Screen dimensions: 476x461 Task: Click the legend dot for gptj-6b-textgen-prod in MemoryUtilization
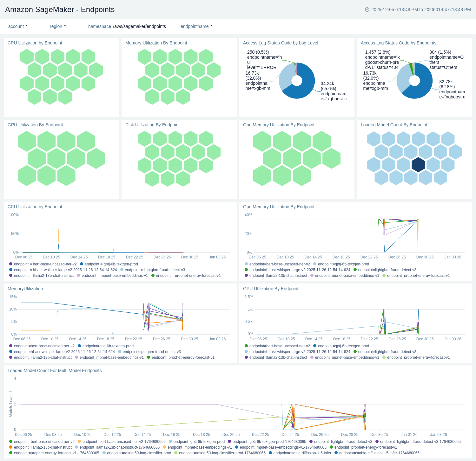pyautogui.click(x=80, y=346)
